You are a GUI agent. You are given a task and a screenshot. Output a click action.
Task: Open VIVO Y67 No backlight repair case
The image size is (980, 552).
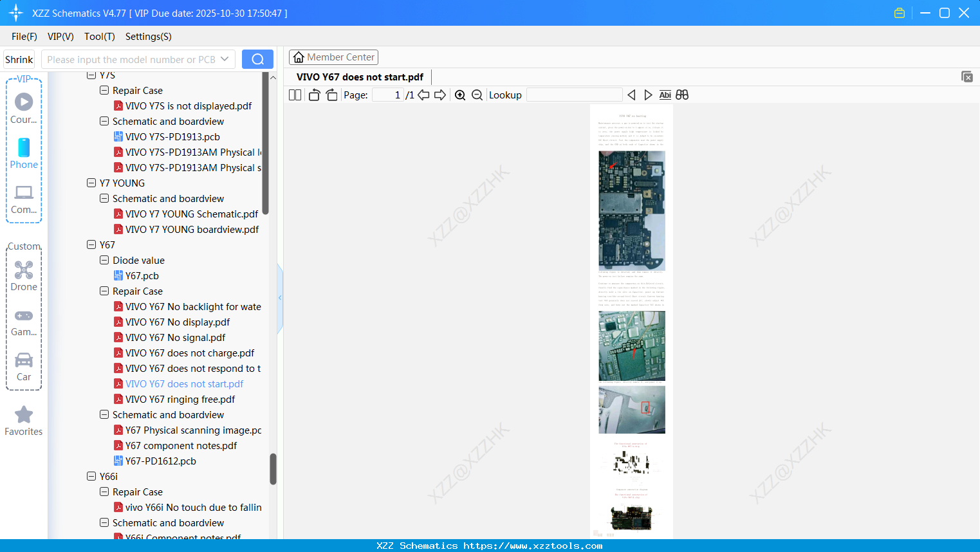coord(193,306)
